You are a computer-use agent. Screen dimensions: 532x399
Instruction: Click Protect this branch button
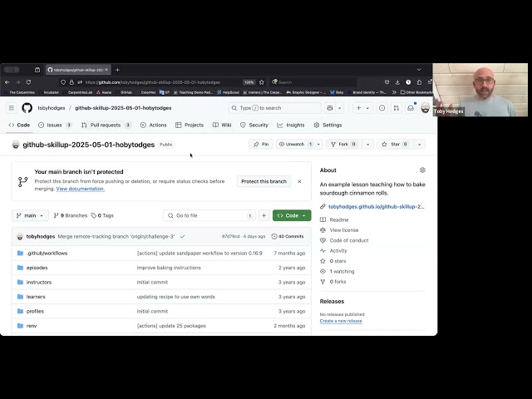pos(264,181)
